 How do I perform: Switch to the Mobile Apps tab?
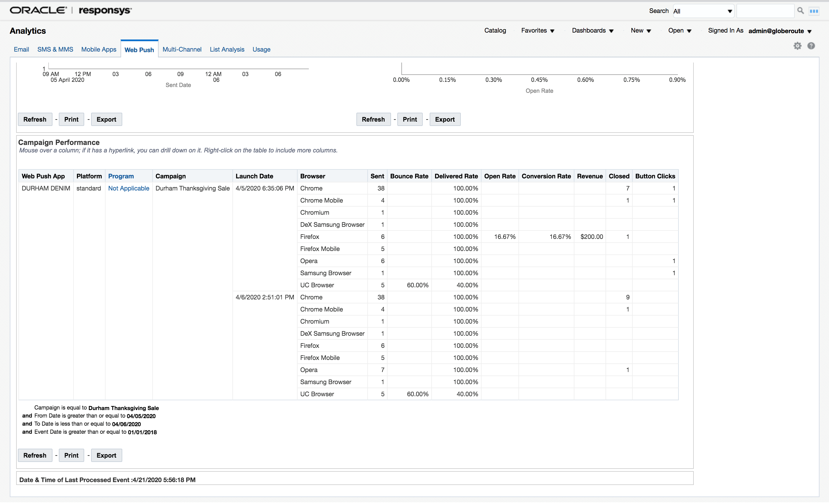(x=99, y=50)
